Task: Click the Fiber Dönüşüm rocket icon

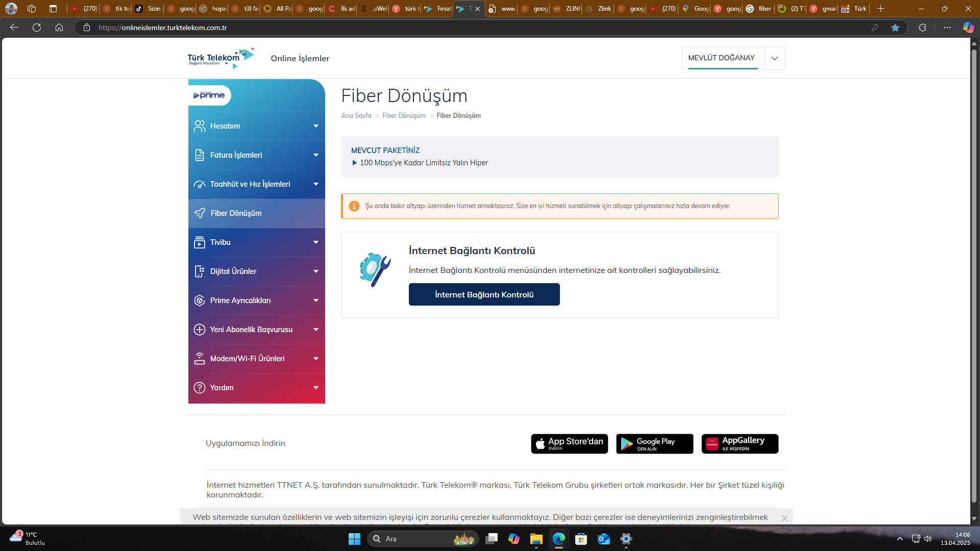Action: 200,213
